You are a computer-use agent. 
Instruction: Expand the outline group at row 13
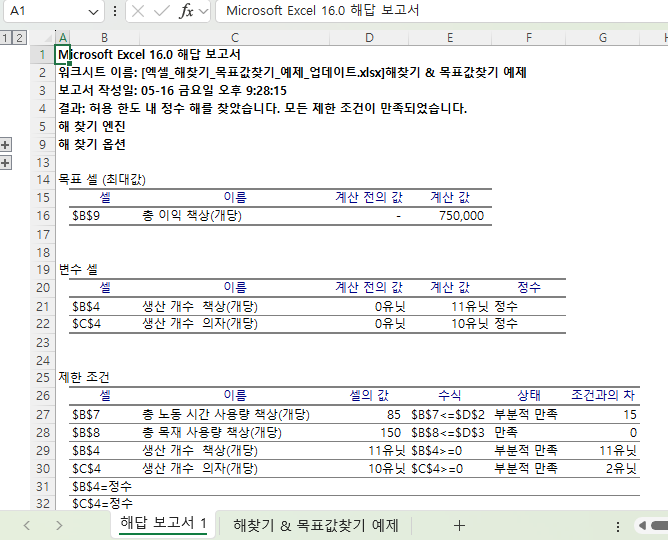[x=5, y=163]
